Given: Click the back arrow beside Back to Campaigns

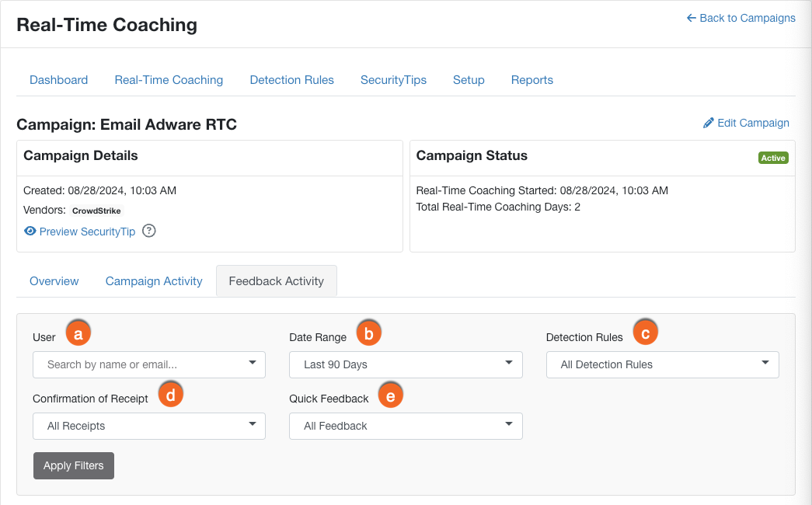Looking at the screenshot, I should (692, 18).
